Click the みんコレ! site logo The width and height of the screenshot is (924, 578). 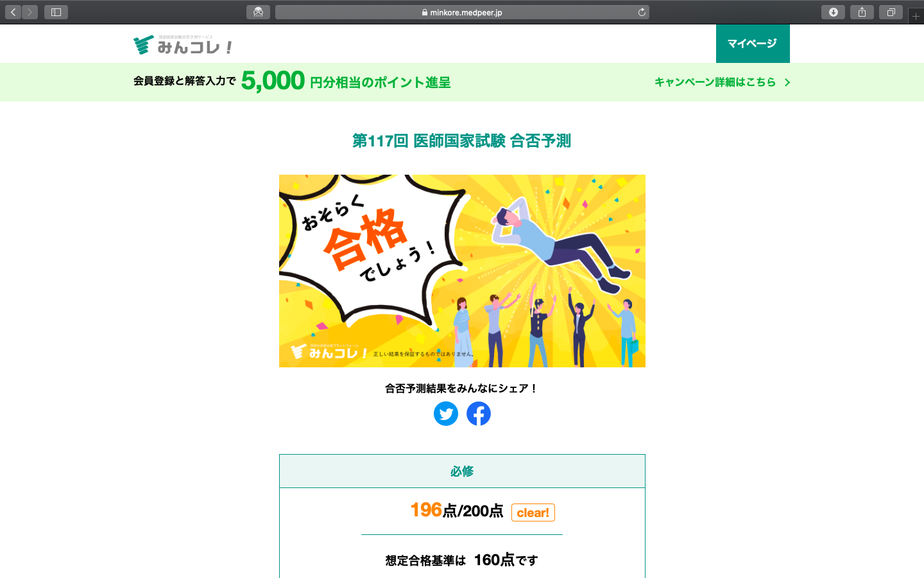pos(184,45)
